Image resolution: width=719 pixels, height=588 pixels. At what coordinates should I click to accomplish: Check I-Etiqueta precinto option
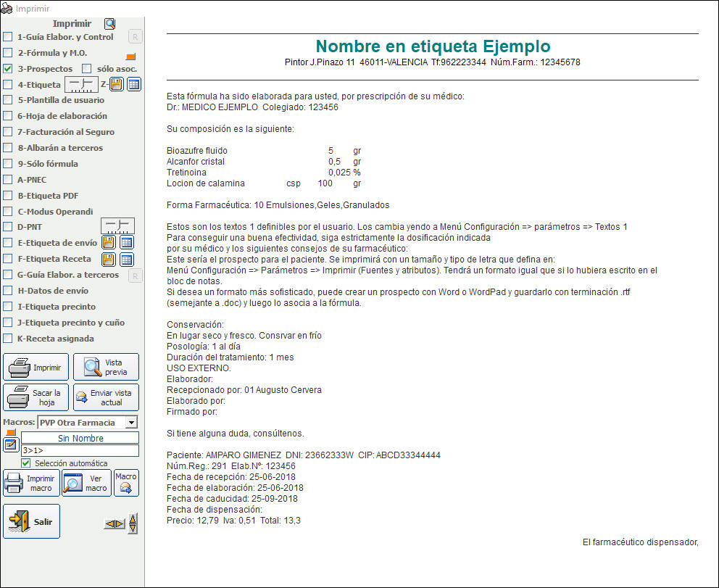pos(8,307)
